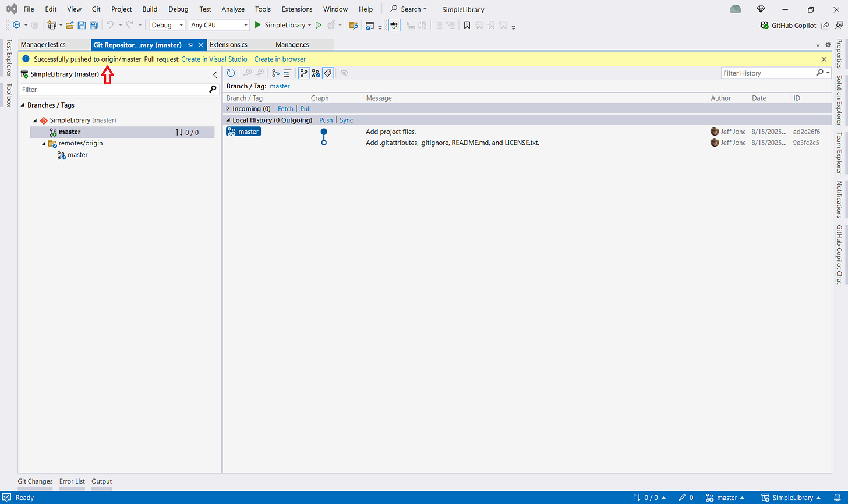Toggle the spell checker abc icon
This screenshot has width=848, height=504.
click(394, 25)
